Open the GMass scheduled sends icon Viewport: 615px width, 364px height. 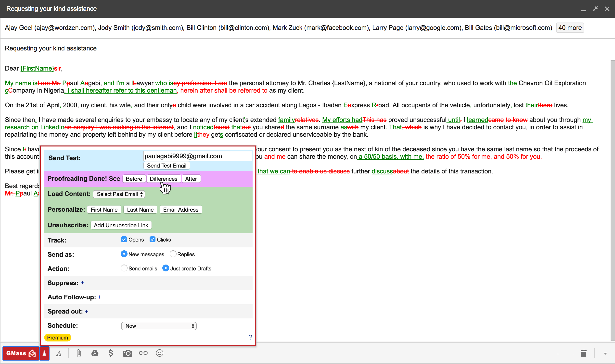click(x=44, y=353)
